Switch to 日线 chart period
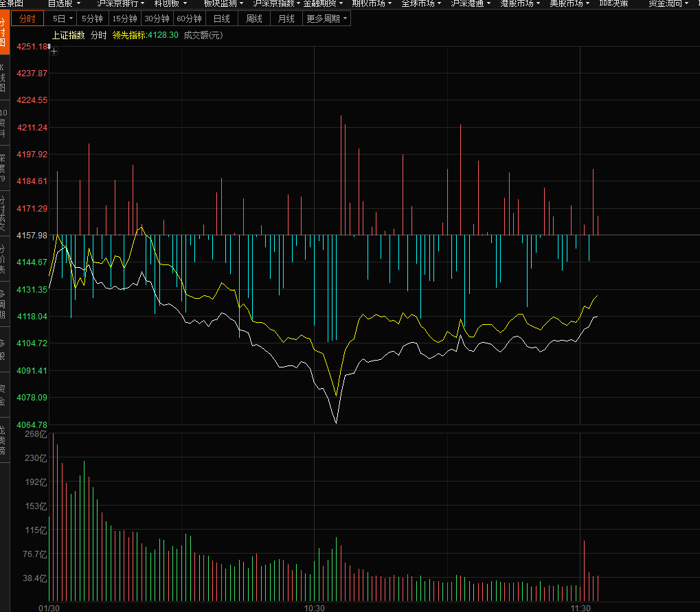 [221, 19]
